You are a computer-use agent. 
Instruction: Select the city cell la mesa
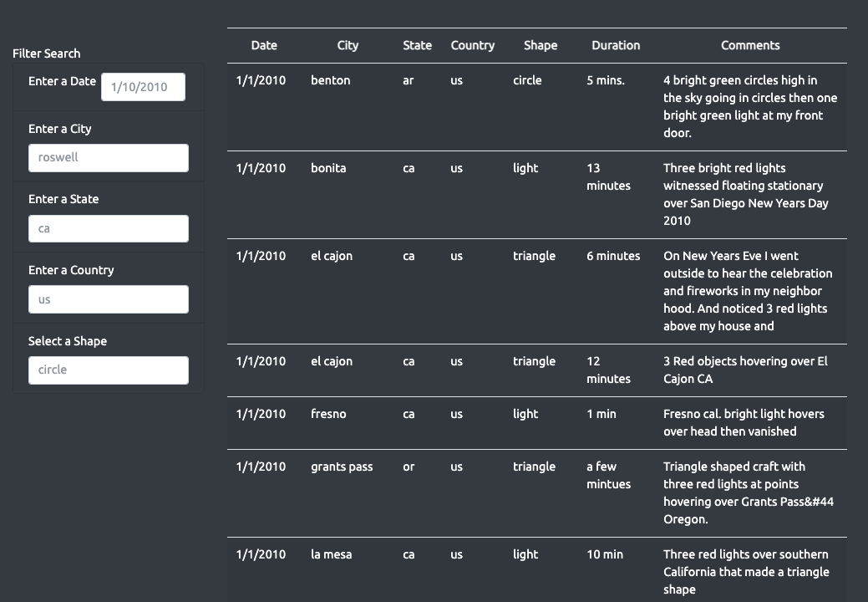(x=331, y=555)
